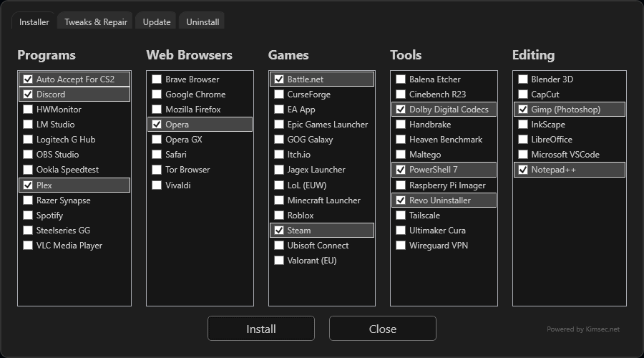The image size is (644, 358).
Task: Select the Safari checkbox
Action: [157, 155]
